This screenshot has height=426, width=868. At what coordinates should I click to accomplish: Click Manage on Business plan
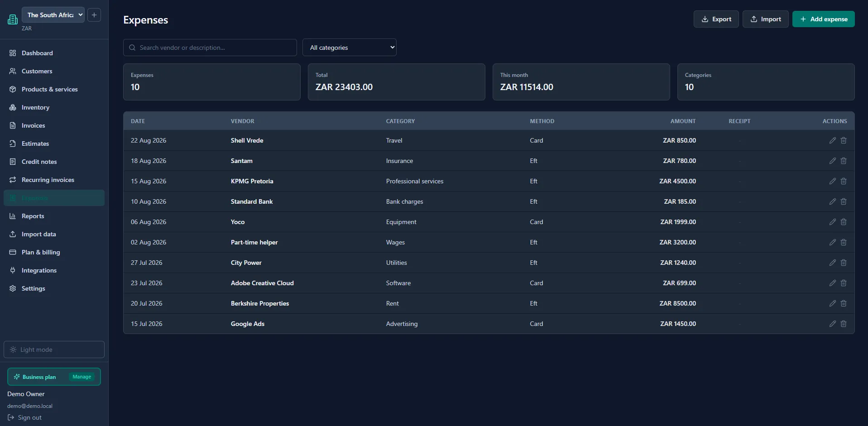point(82,377)
